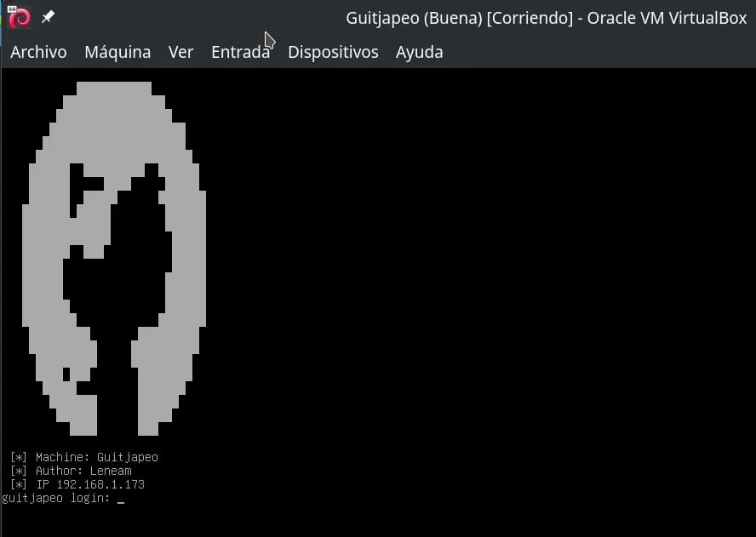This screenshot has height=537, width=756.
Task: Click the 'guitjapeo login:' label
Action: pos(56,499)
